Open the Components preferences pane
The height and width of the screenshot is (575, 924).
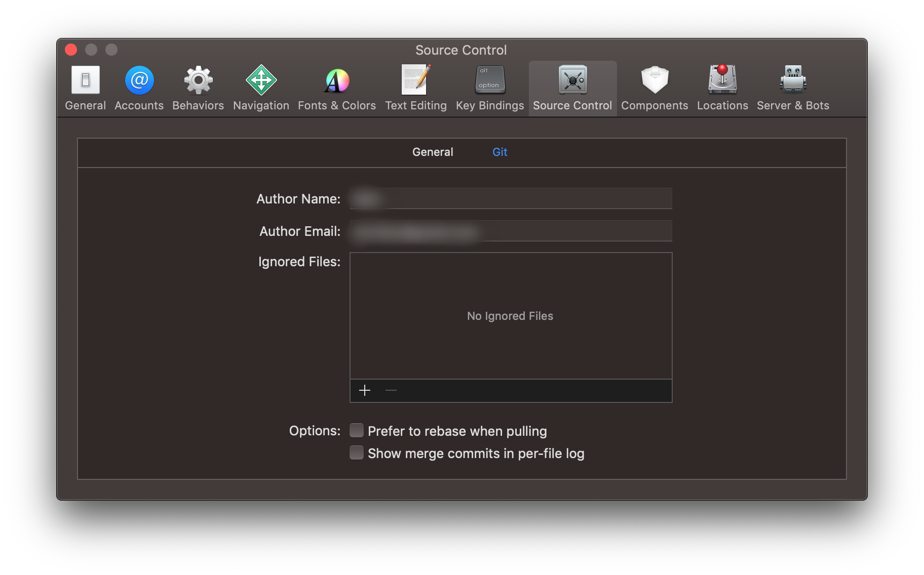pyautogui.click(x=654, y=87)
